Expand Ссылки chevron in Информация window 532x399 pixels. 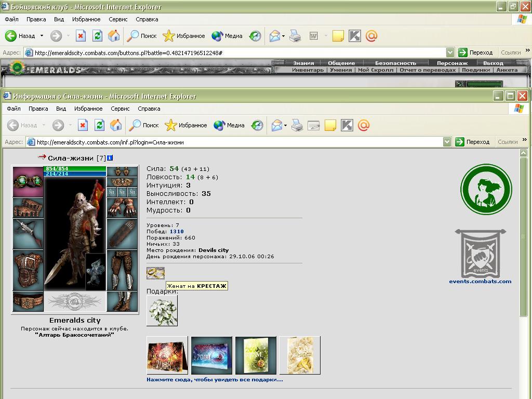525,139
